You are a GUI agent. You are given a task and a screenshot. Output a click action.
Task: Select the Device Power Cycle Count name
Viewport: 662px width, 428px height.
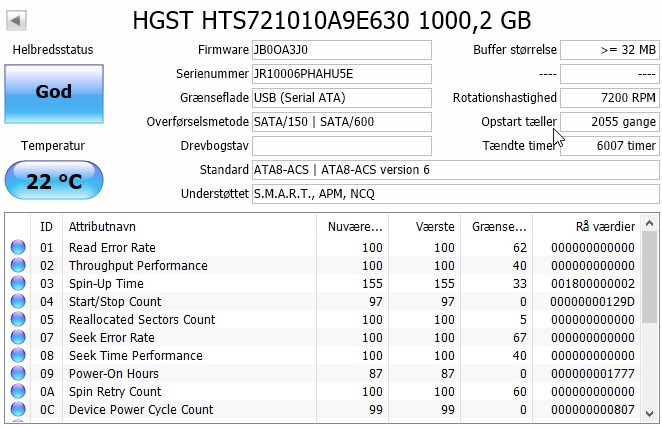(141, 410)
